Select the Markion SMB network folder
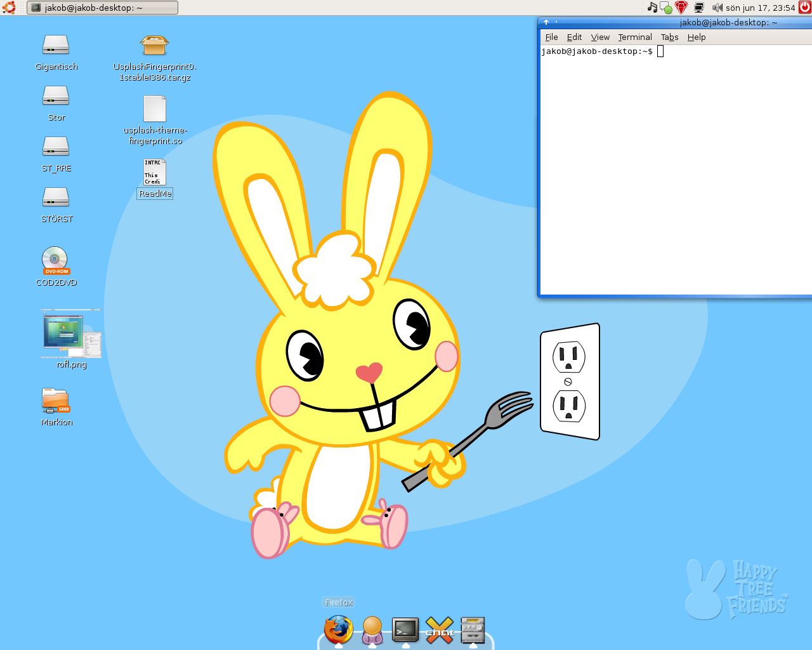The height and width of the screenshot is (650, 812). (56, 401)
